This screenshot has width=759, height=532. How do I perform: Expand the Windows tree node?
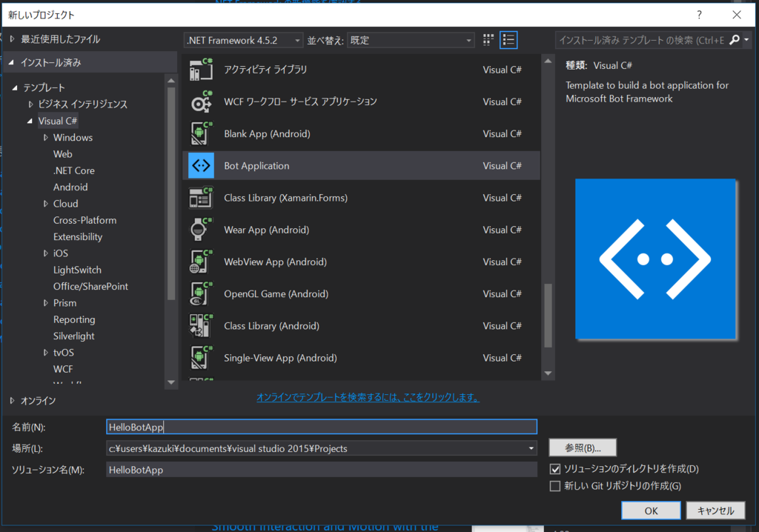[x=45, y=138]
